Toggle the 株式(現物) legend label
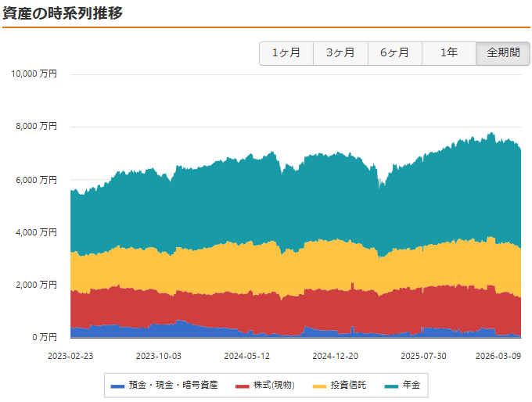Image resolution: width=532 pixels, height=402 pixels. pos(272,386)
